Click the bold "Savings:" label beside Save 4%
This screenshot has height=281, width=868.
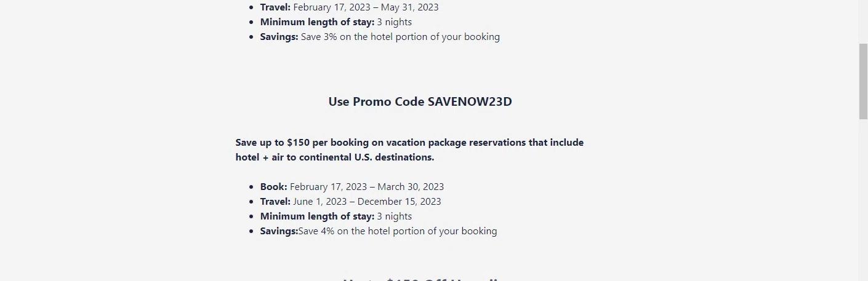(x=279, y=231)
